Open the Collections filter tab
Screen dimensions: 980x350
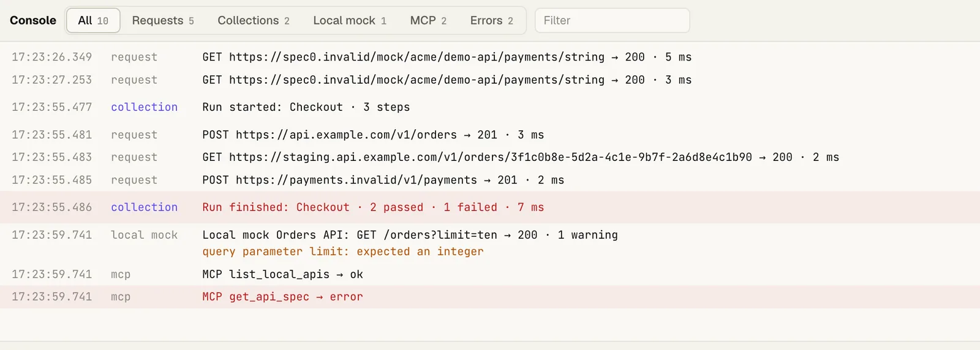click(254, 20)
